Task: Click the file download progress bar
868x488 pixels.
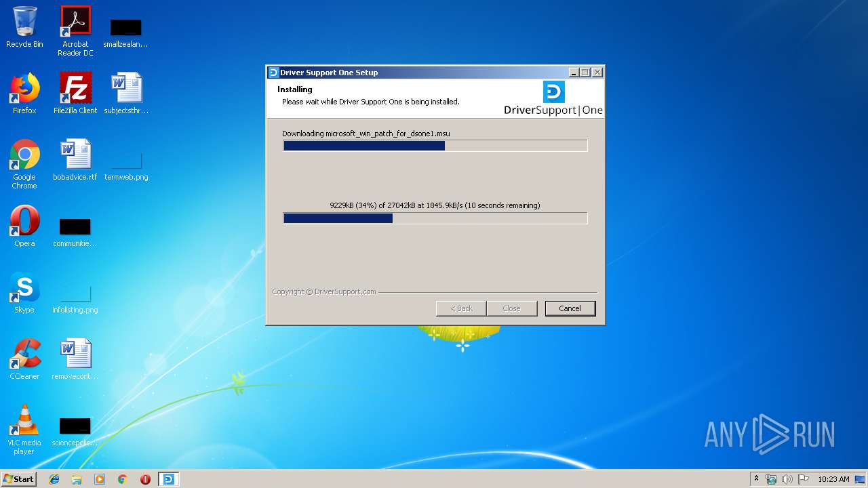Action: click(x=435, y=146)
